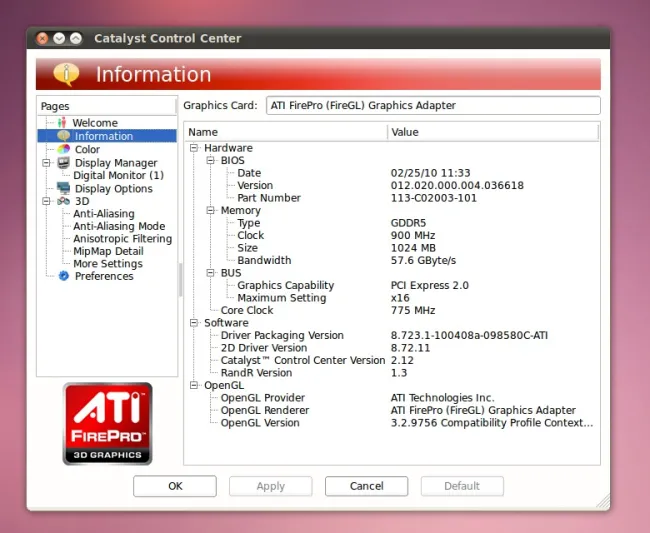Click the window resize grip corner
Screen dimensions: 650x533
point(603,502)
